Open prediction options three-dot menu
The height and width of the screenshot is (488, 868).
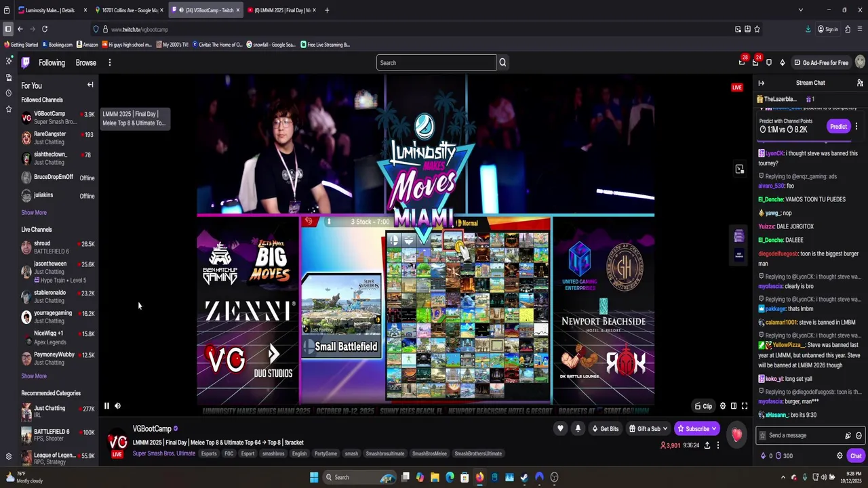[856, 127]
